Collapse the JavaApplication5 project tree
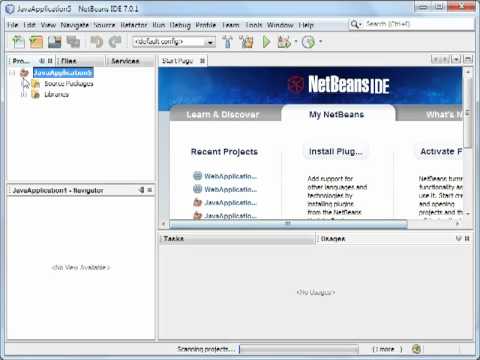480x360 pixels. [12, 73]
